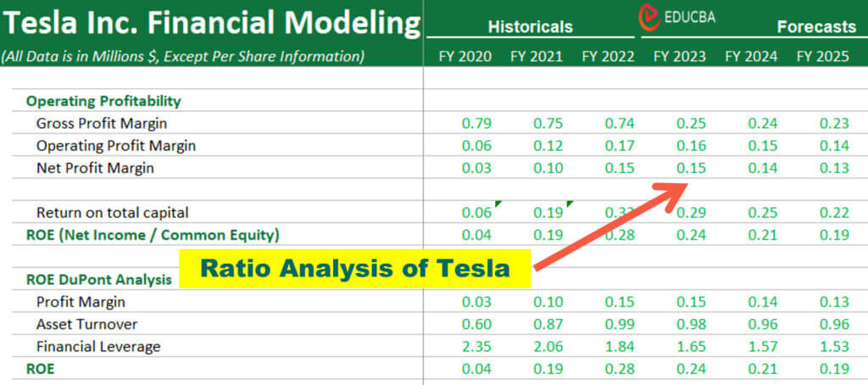
Task: Click the FY 2025 column header
Action: (x=816, y=57)
